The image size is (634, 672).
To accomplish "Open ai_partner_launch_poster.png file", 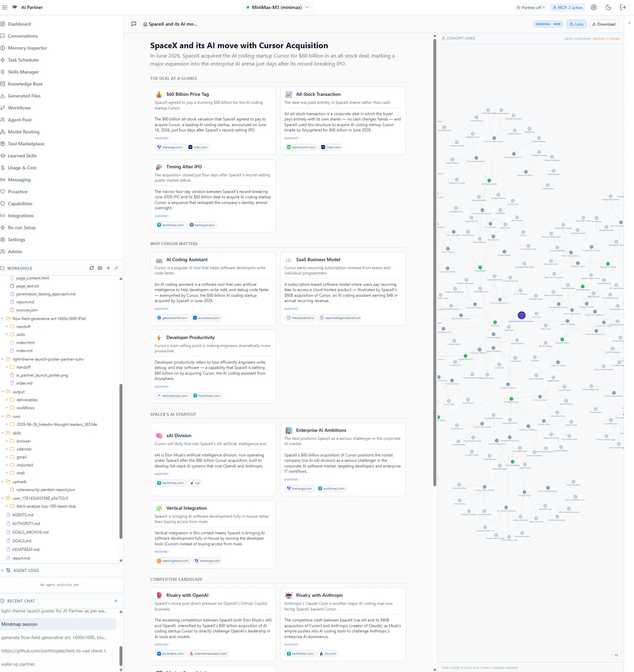I will [x=42, y=375].
